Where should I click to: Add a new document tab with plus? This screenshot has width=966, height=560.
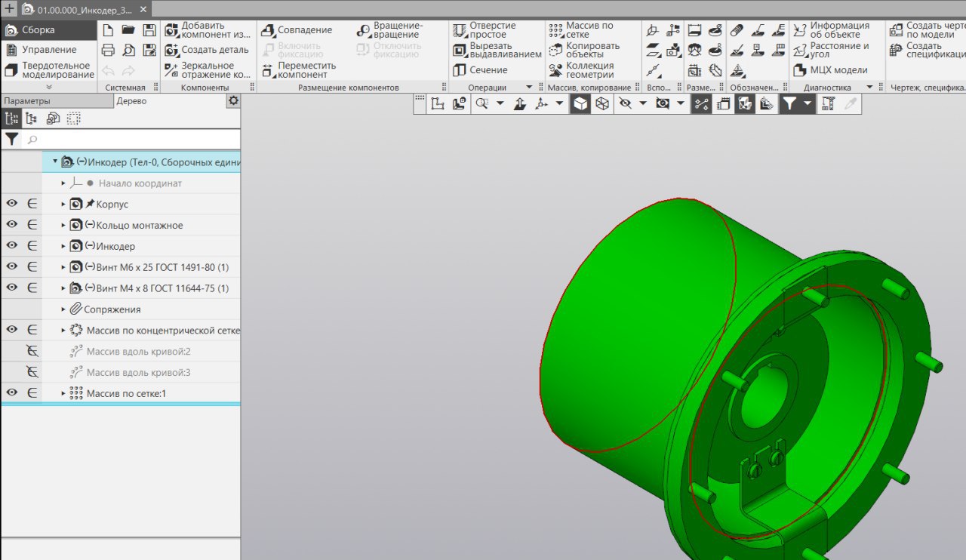point(10,10)
